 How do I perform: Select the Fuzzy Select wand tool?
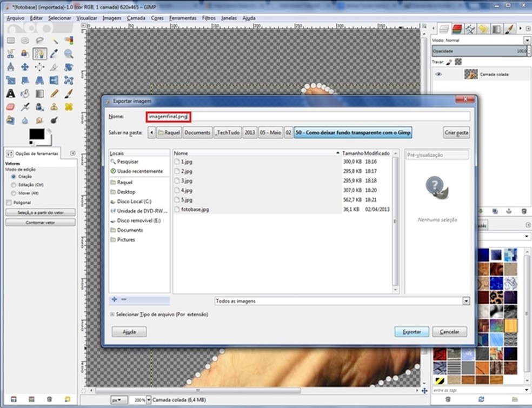(x=54, y=41)
